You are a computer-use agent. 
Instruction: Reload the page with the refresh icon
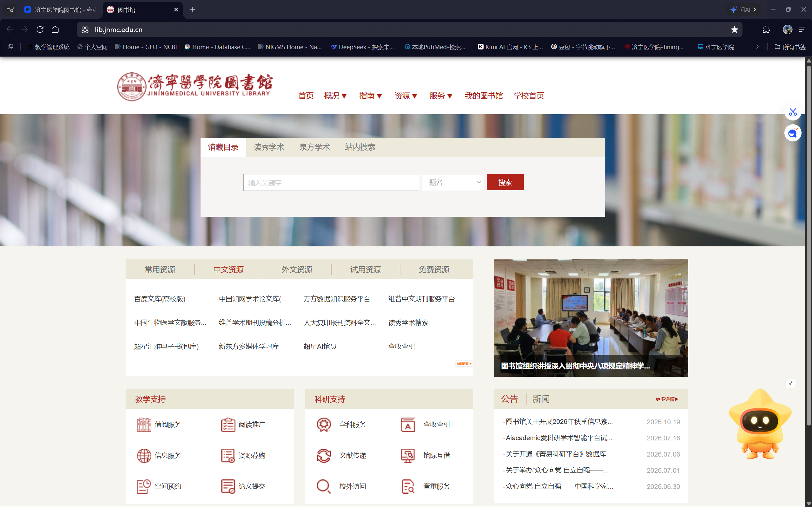[x=40, y=29]
